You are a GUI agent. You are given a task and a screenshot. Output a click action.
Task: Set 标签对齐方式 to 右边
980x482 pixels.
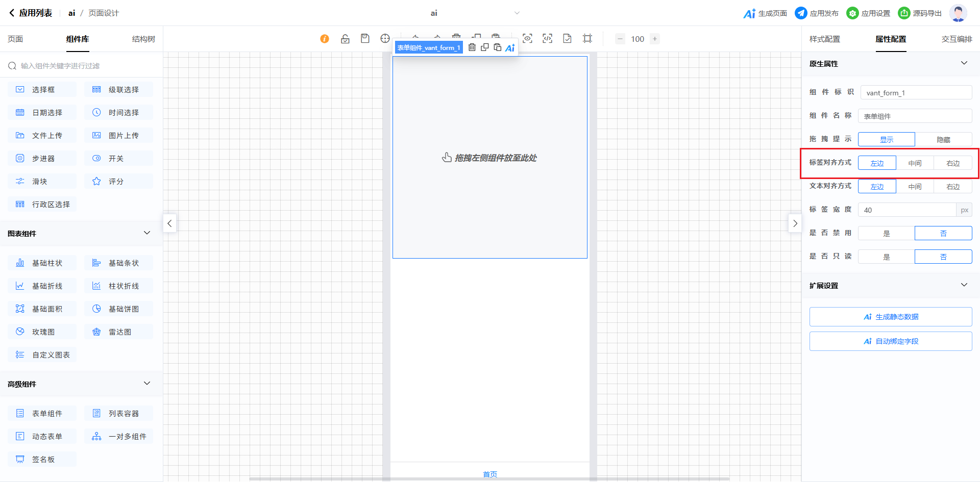[x=952, y=163]
